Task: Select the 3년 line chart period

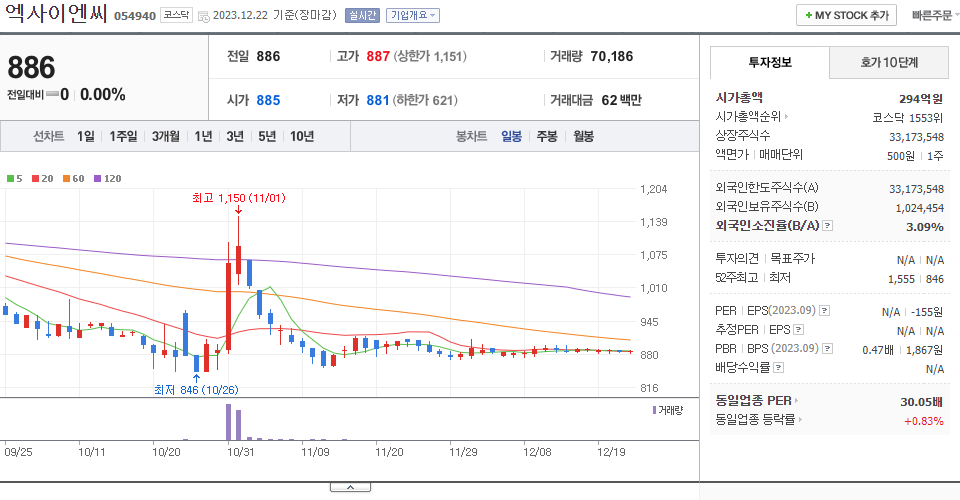Action: pos(235,136)
